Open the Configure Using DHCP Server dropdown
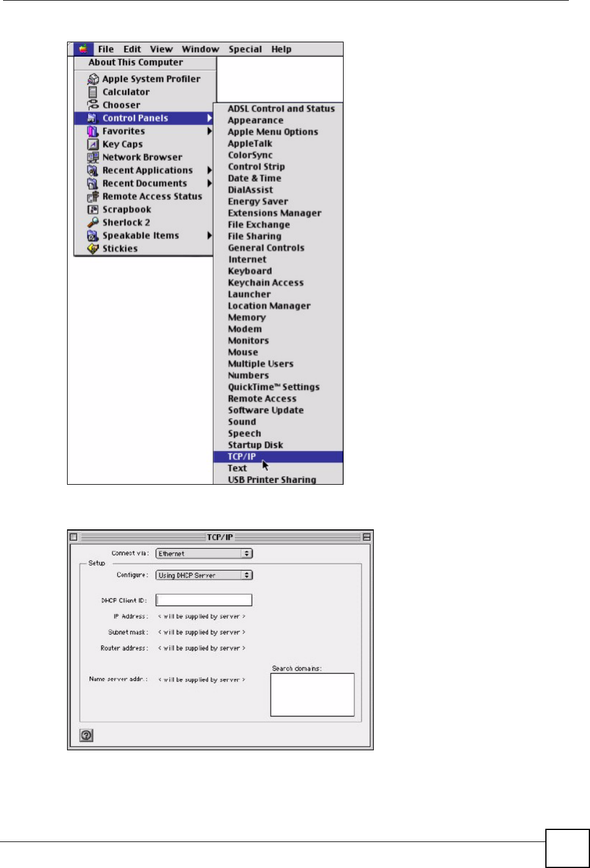Screen dimensions: 590x868 coord(204,575)
